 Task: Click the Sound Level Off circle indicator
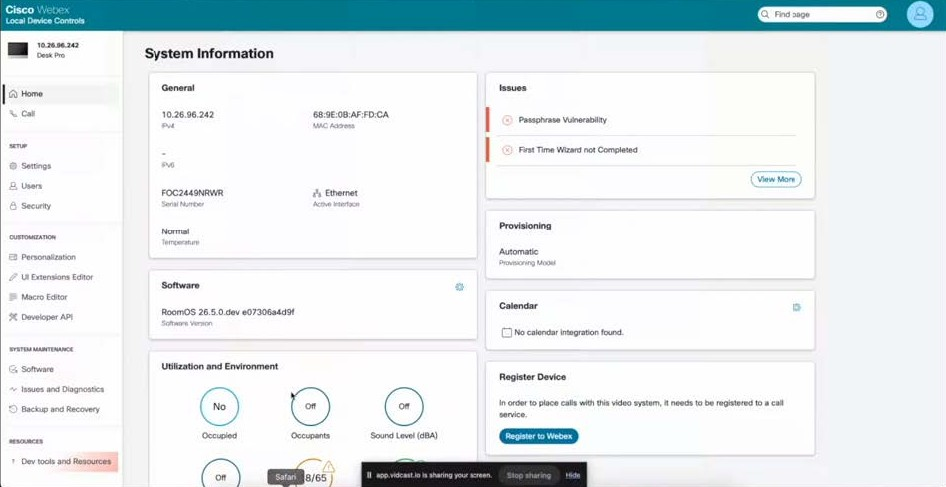(404, 406)
